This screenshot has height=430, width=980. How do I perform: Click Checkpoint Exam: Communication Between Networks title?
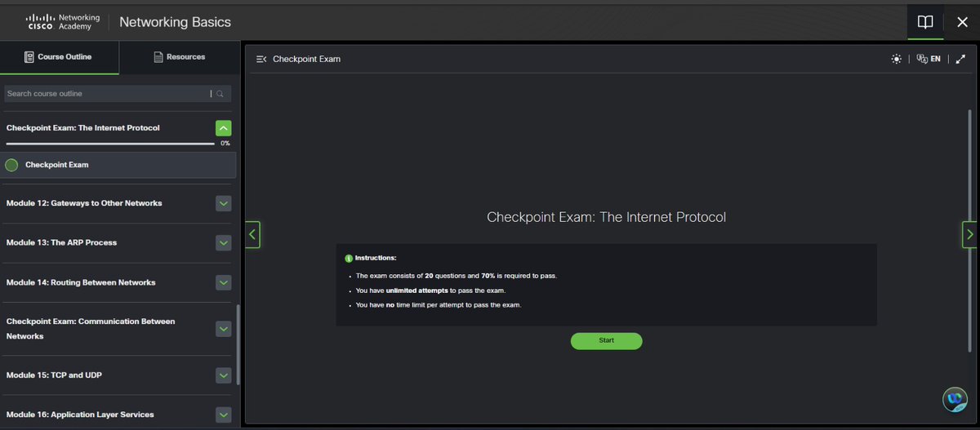(x=91, y=329)
